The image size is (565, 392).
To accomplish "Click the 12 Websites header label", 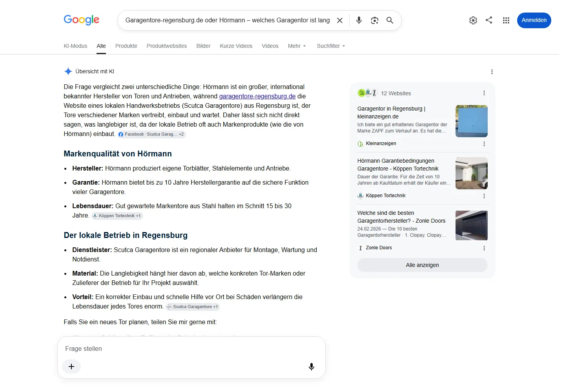I will 396,93.
